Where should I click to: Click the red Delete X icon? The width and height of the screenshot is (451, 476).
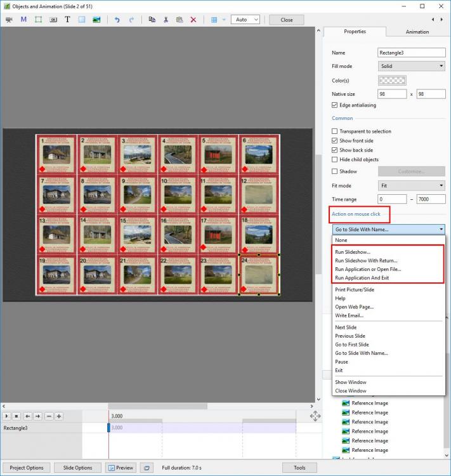pyautogui.click(x=193, y=20)
